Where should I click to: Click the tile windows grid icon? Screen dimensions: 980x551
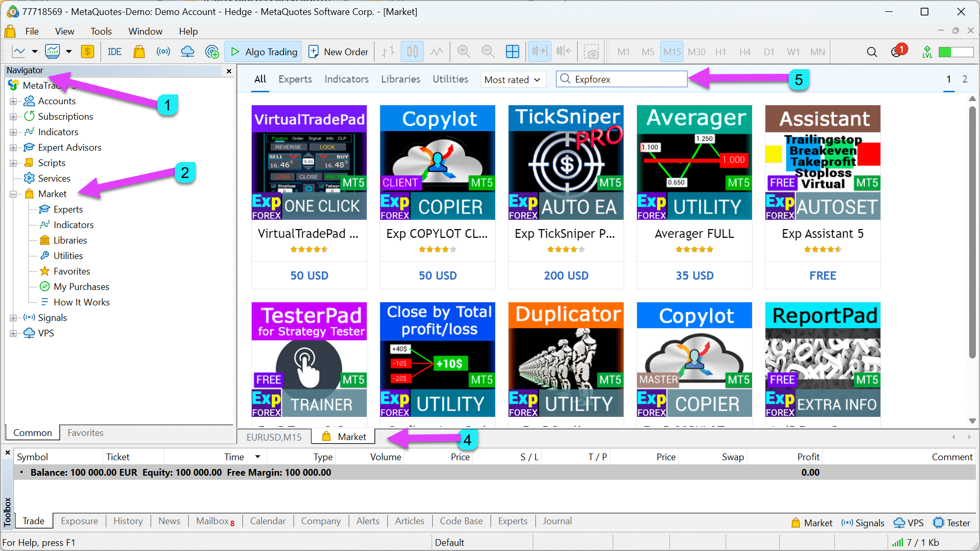tap(512, 52)
